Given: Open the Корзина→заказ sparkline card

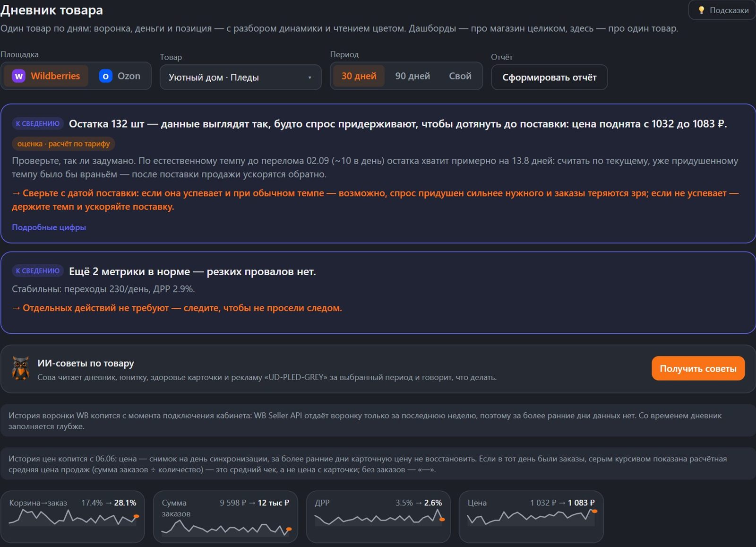Looking at the screenshot, I should pos(73,516).
